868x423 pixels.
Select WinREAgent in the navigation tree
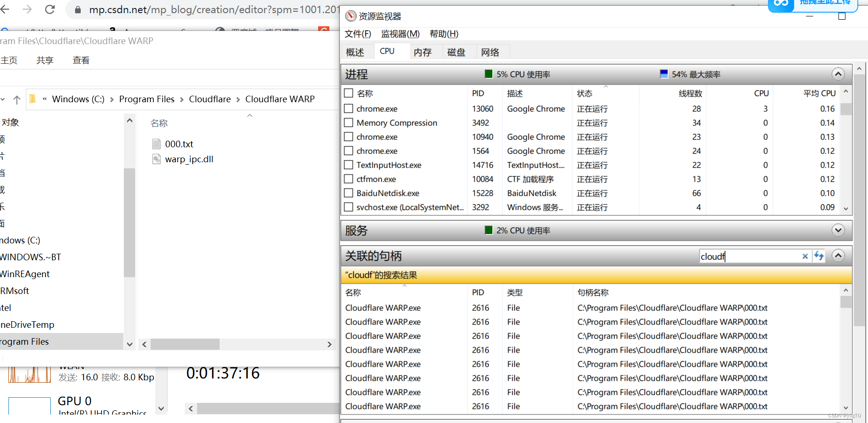point(25,274)
